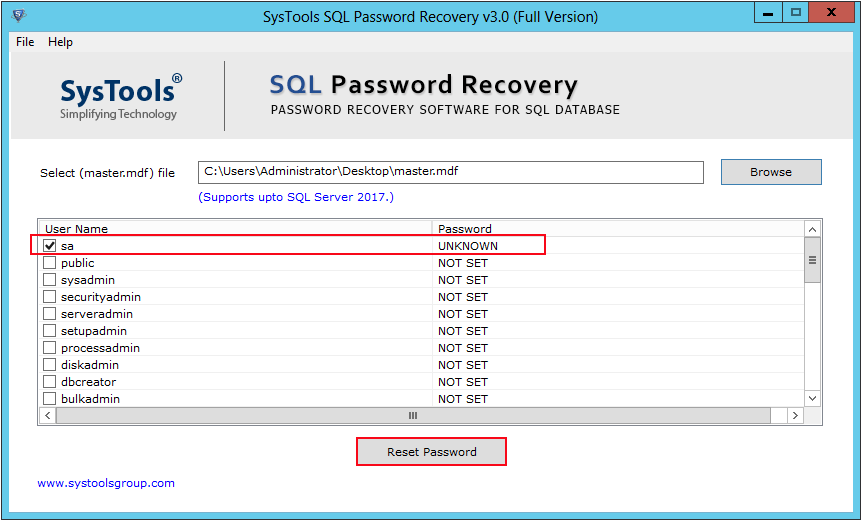
Task: Enable the public user checkbox
Action: (49, 263)
